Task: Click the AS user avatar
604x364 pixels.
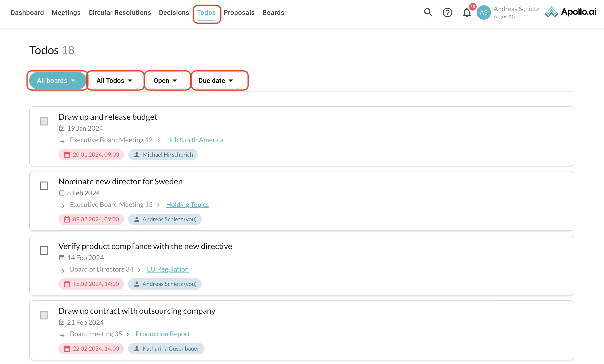Action: click(483, 12)
